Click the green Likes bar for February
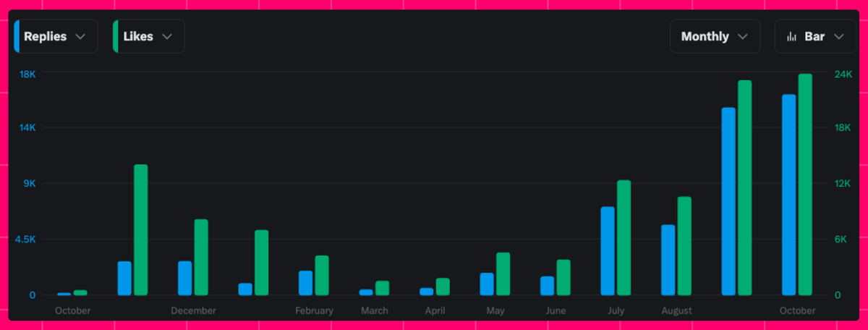This screenshot has width=868, height=330. [x=322, y=275]
